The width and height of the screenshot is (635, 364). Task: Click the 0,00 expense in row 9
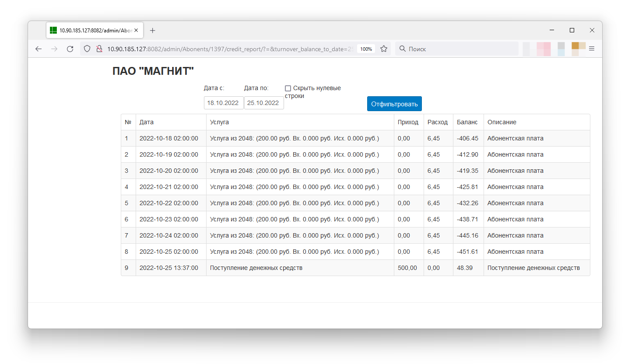pos(434,268)
